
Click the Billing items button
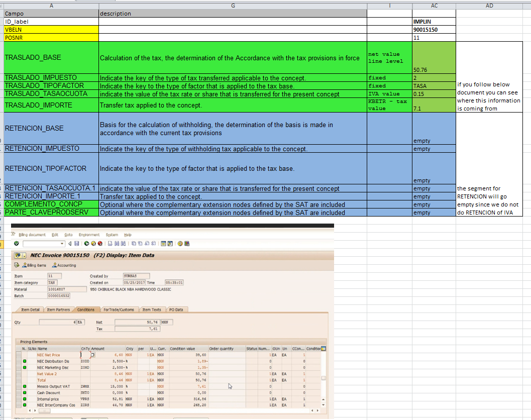tap(34, 265)
